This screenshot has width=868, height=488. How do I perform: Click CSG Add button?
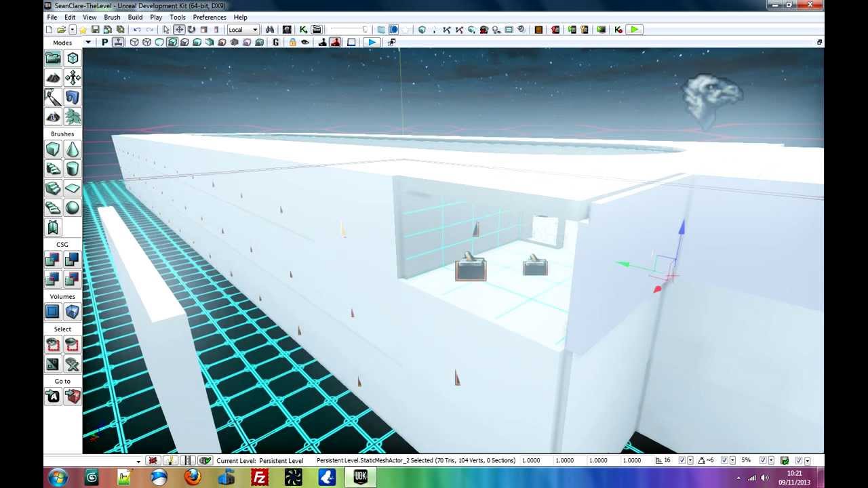(53, 260)
